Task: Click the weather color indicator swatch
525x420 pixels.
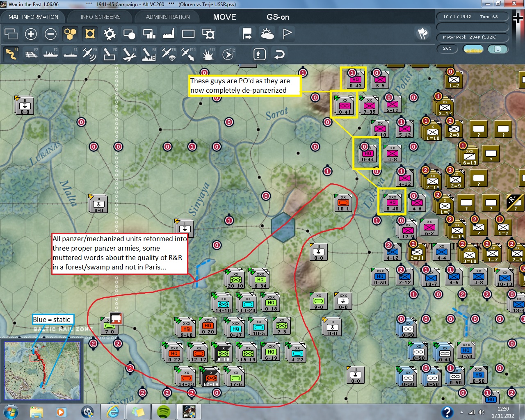Action: click(x=473, y=49)
